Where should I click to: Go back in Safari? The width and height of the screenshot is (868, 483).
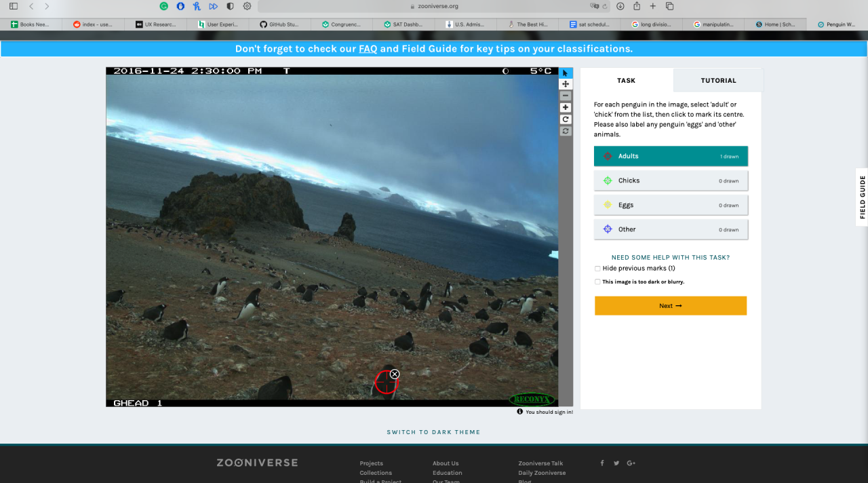click(x=31, y=6)
